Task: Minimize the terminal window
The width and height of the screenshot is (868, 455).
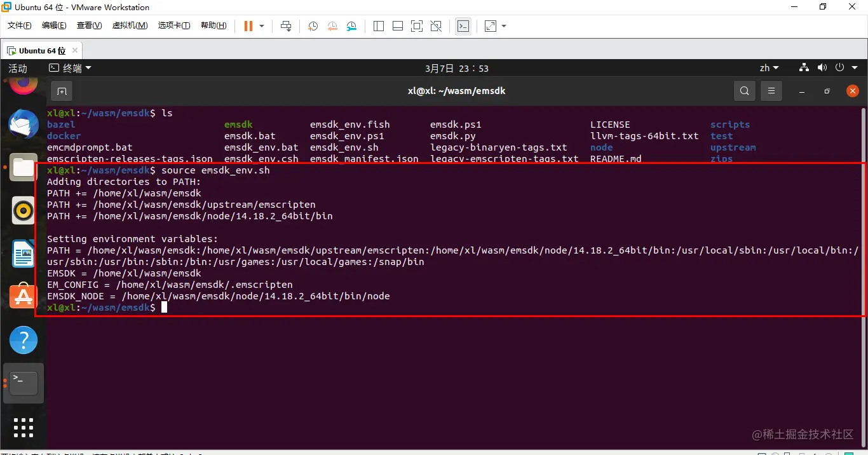Action: [802, 91]
